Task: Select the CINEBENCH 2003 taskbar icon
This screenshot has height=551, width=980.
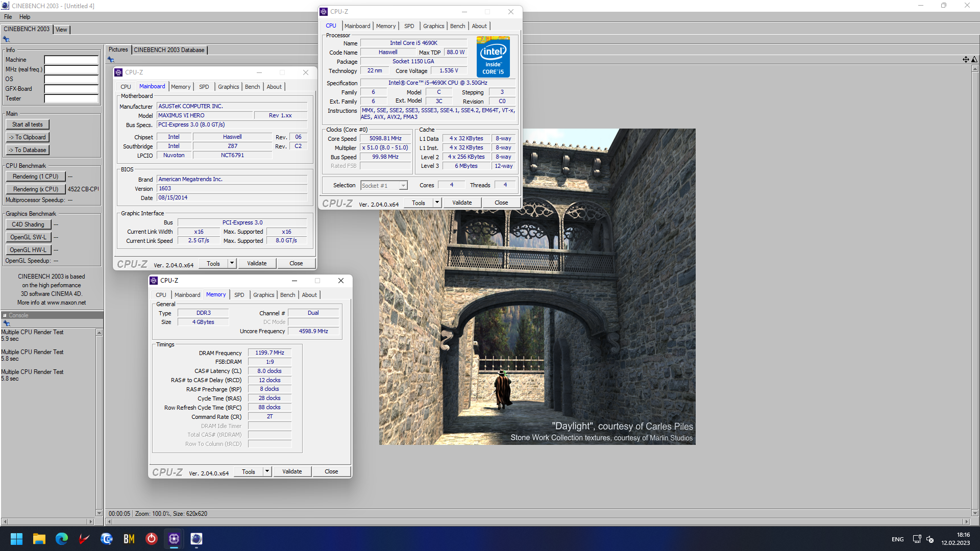Action: 197,539
